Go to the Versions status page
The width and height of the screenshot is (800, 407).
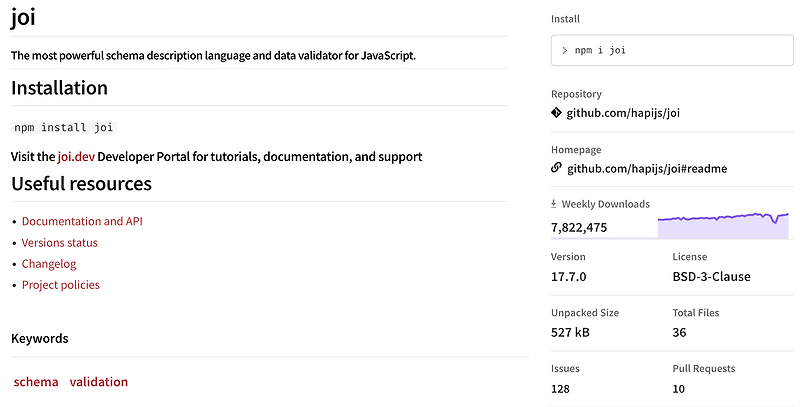(60, 243)
